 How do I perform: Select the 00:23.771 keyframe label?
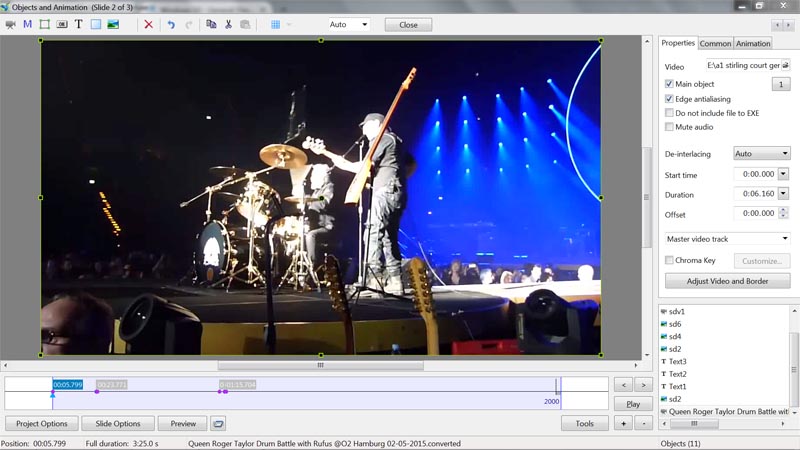click(x=112, y=384)
